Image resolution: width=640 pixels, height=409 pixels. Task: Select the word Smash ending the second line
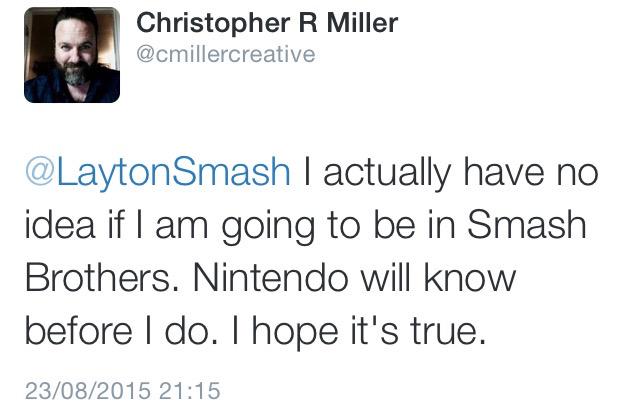[527, 225]
